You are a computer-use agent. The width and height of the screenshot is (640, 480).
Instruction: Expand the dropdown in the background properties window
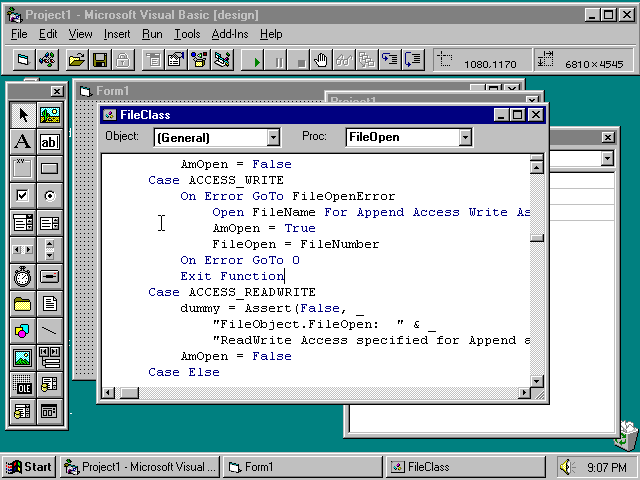(607, 158)
